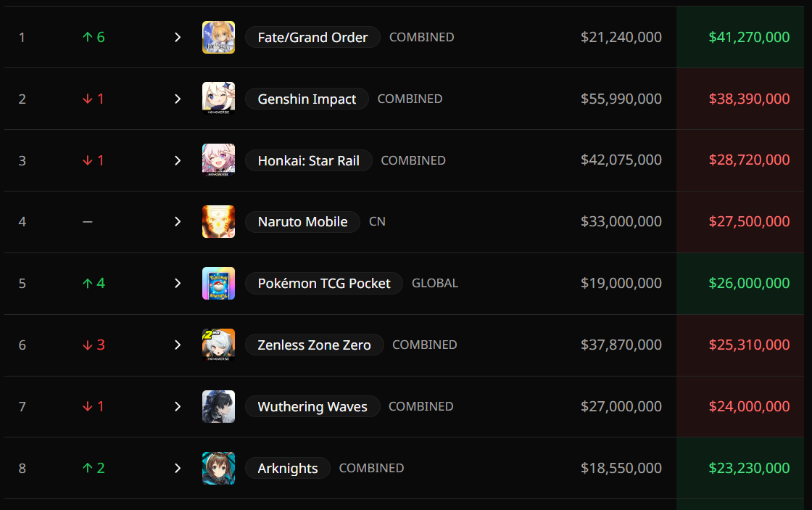Select the Arknights game icon
812x510 pixels.
218,469
